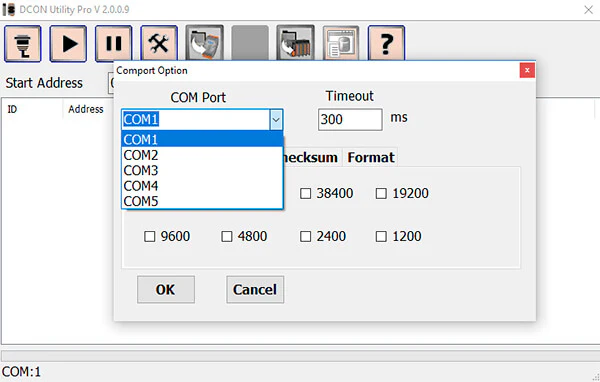Click the Start Address label

coord(44,83)
